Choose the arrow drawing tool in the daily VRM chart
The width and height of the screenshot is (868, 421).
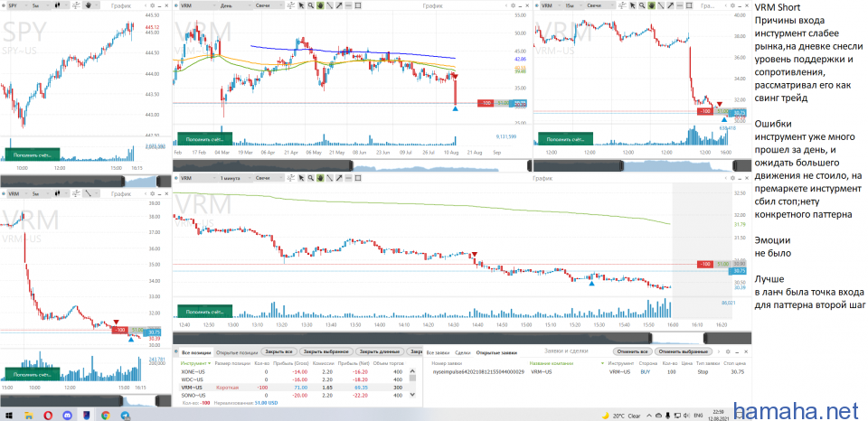click(339, 5)
